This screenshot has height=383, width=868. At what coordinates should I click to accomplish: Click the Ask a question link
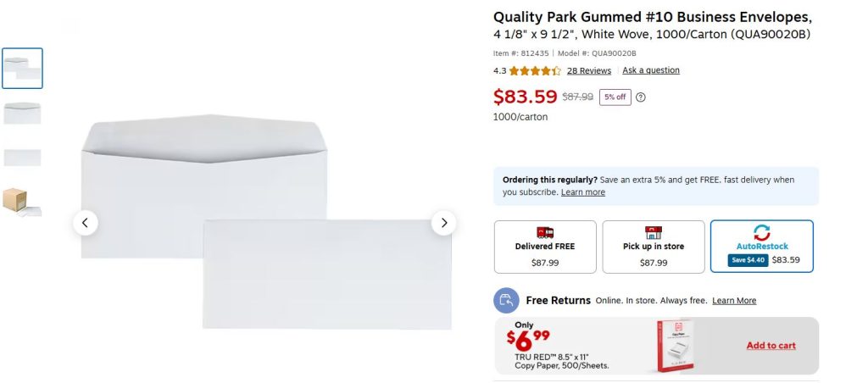651,70
